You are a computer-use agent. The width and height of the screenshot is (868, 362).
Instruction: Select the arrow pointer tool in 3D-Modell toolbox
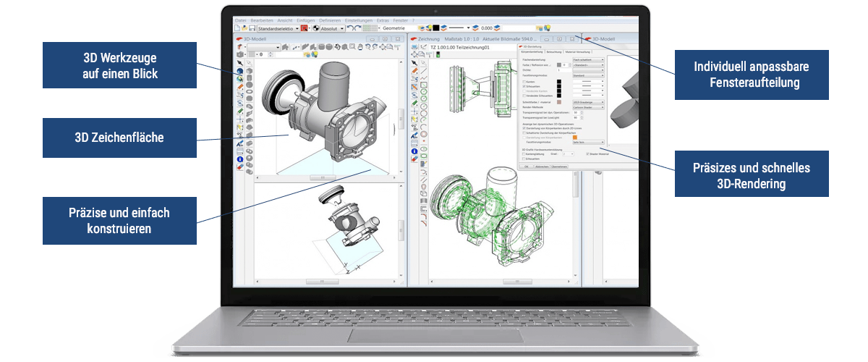click(x=239, y=62)
